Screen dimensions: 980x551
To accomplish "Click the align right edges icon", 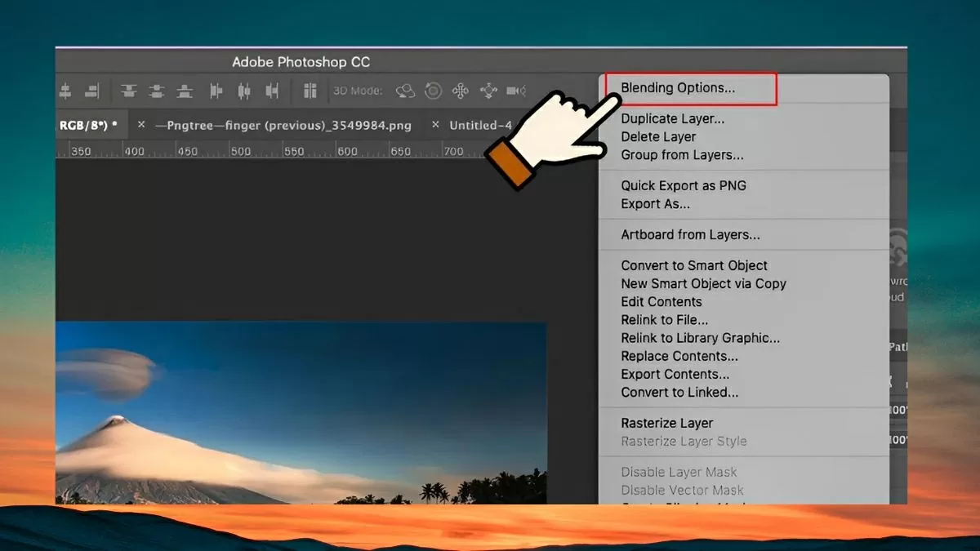I will click(91, 91).
